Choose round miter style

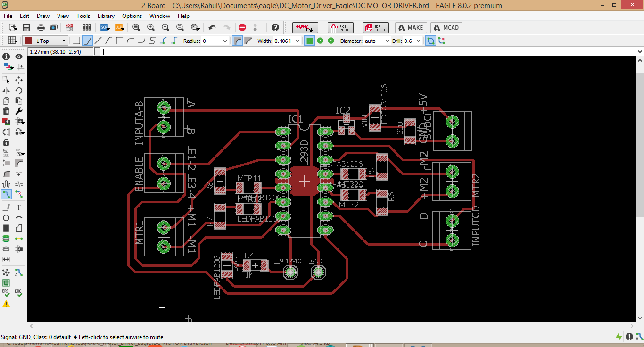coord(238,41)
